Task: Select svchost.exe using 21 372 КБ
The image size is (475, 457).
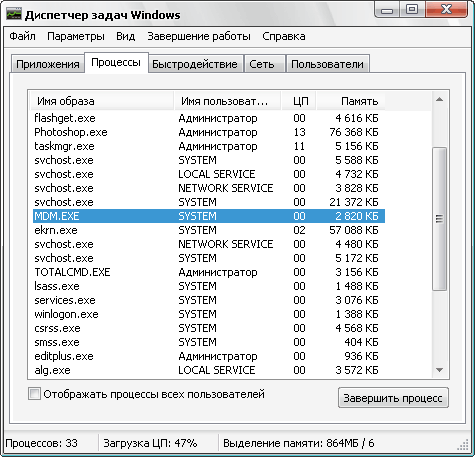Action: click(x=209, y=202)
